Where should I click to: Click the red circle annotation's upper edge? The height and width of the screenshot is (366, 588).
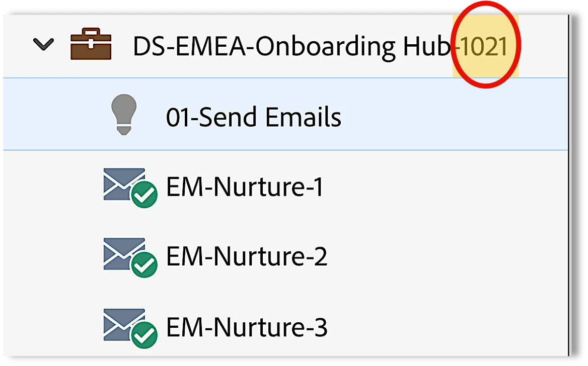click(x=486, y=4)
